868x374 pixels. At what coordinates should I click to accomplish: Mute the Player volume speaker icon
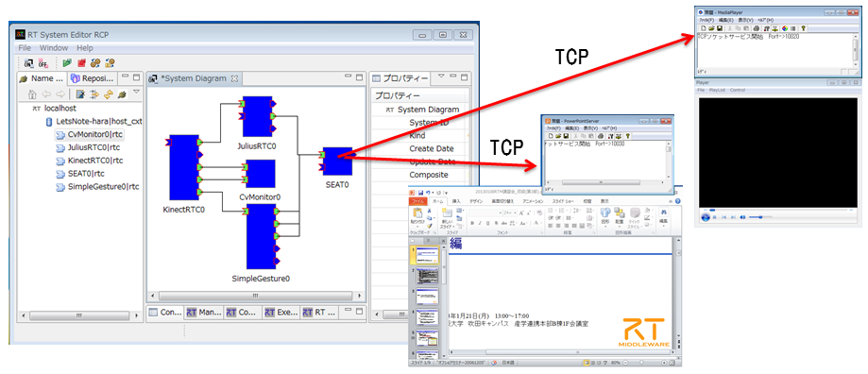tap(743, 217)
